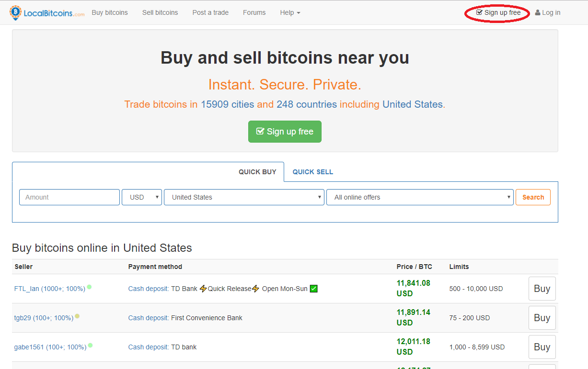Click green status dot beside gabe1561
Screen dimensions: 588x369
(x=90, y=346)
